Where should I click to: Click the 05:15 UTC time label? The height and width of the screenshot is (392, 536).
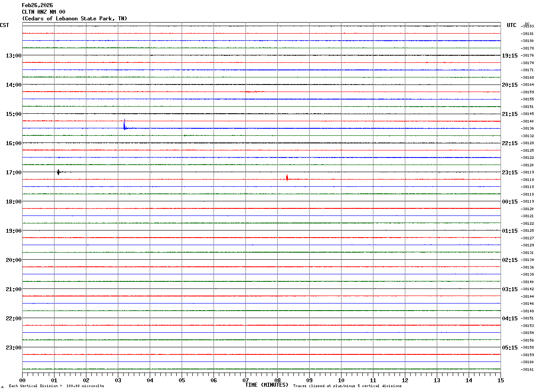tap(510, 348)
